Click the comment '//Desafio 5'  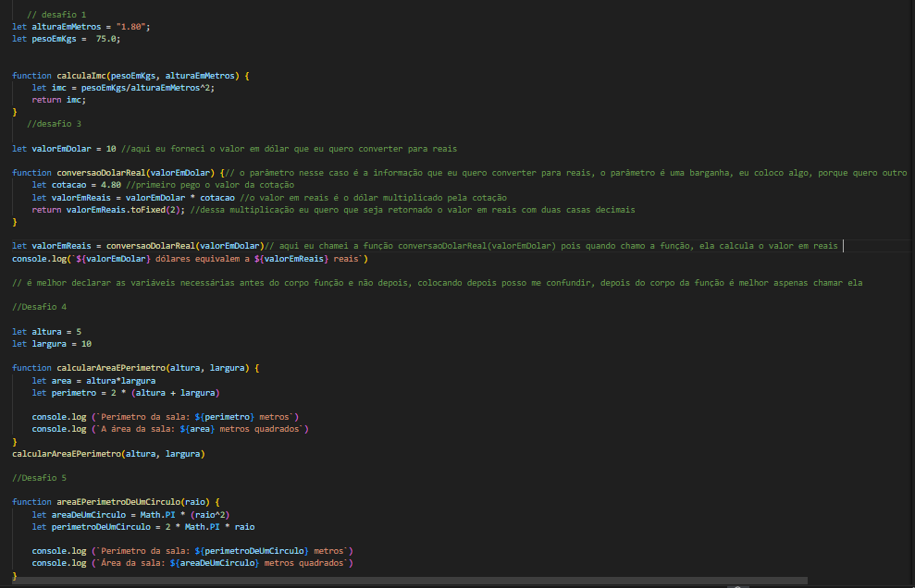[39, 478]
